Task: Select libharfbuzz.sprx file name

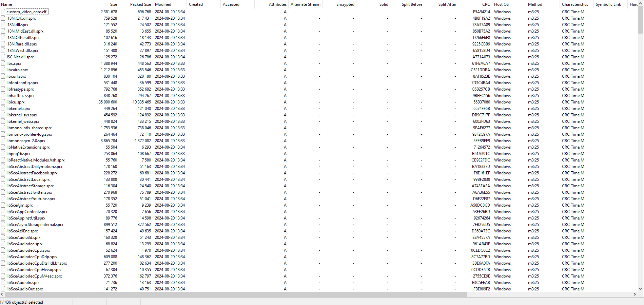Action: [x=20, y=96]
